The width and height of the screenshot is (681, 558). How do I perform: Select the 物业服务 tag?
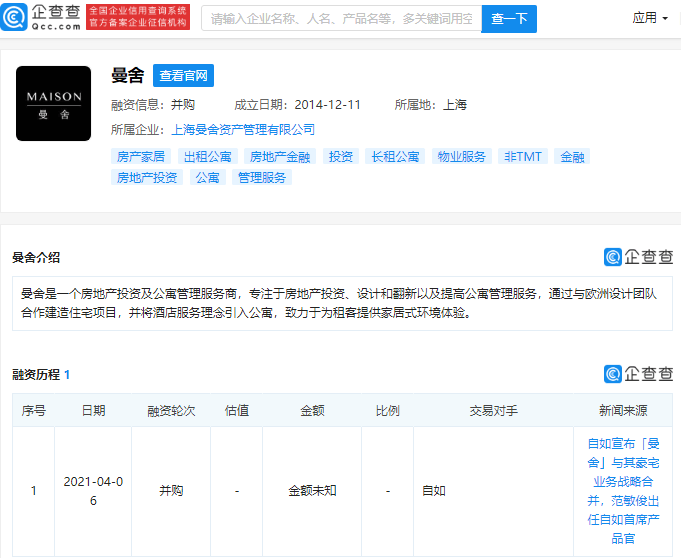[462, 157]
